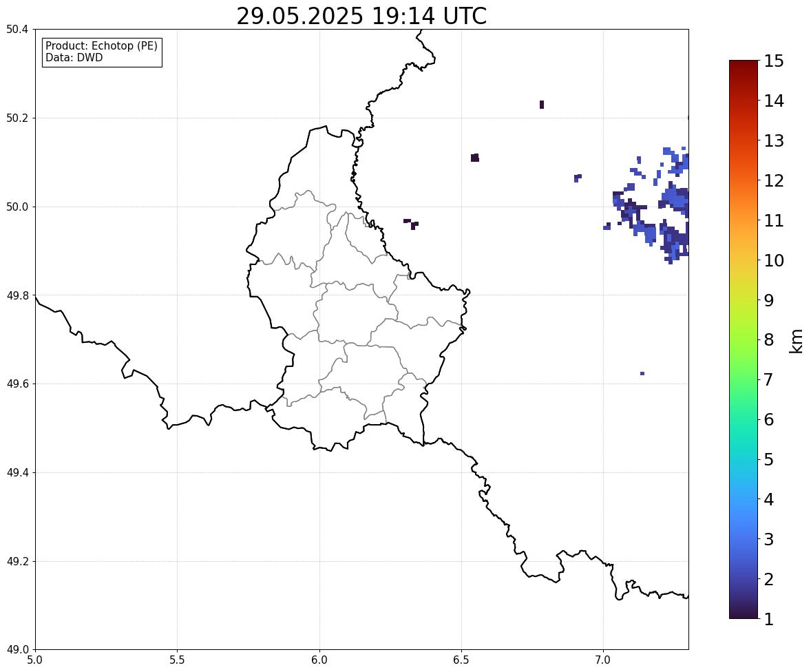
Task: Click longitude axis label '5.5'
Action: coord(178,660)
